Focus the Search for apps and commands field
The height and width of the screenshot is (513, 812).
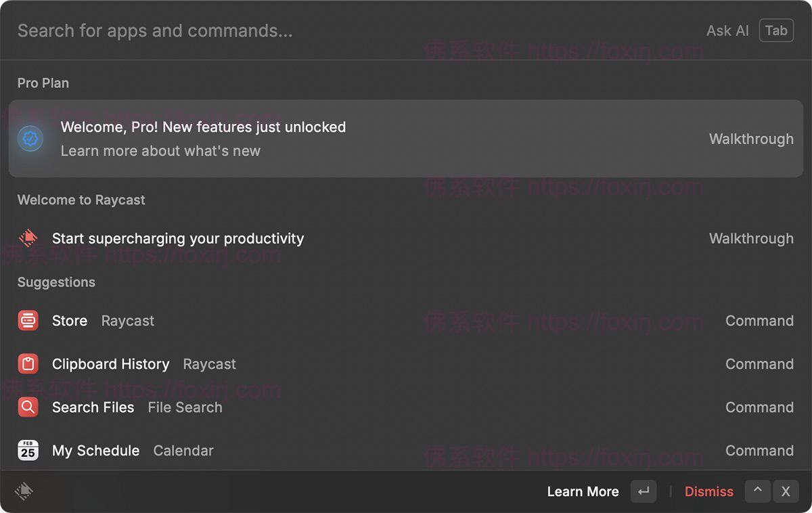pyautogui.click(x=271, y=30)
